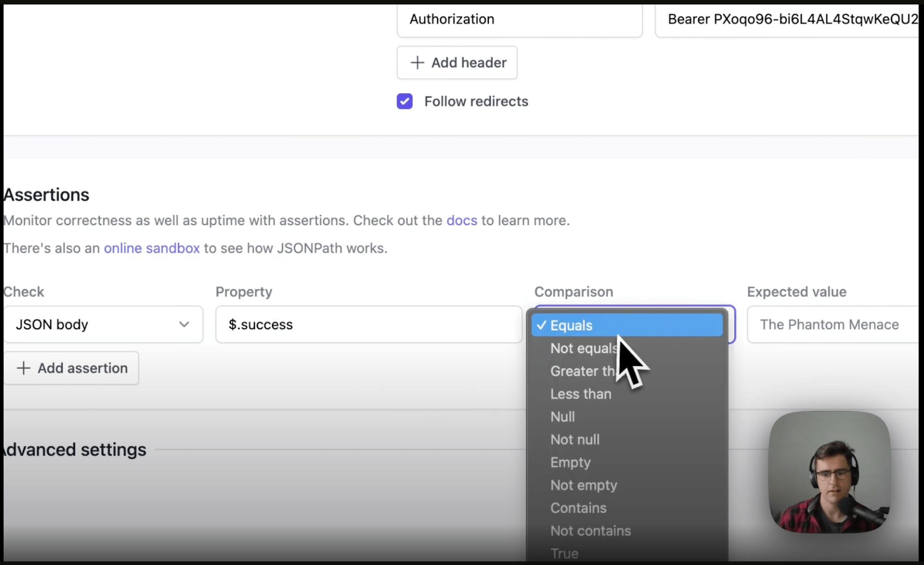Click the webcam overlay thumbnail
This screenshot has height=565, width=924.
[x=829, y=473]
